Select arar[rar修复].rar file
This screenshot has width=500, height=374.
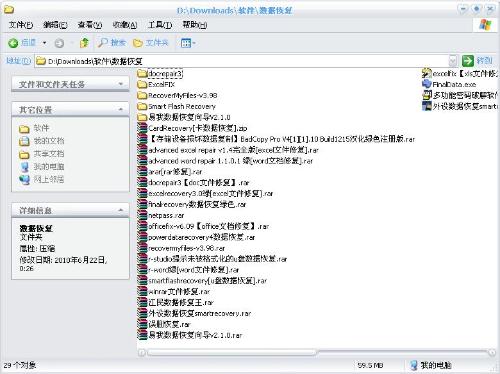pyautogui.click(x=170, y=172)
